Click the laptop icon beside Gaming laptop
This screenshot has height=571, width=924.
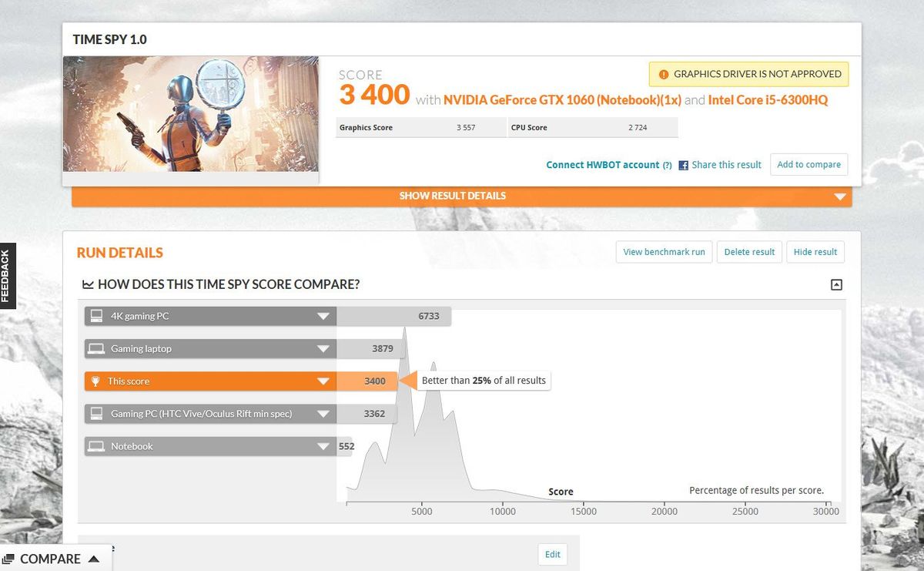pos(96,348)
